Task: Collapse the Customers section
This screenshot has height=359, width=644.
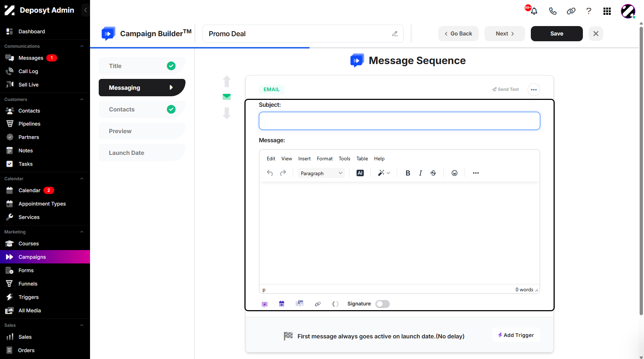Action: [x=82, y=99]
